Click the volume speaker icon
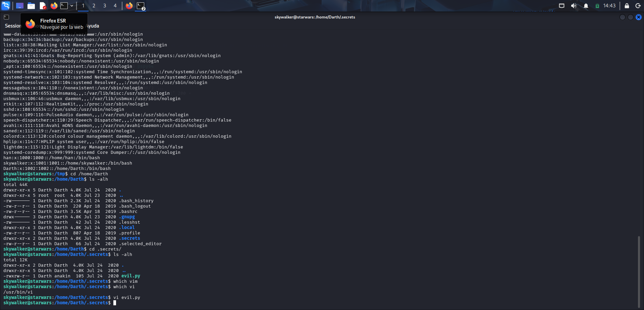Image resolution: width=644 pixels, height=310 pixels. (x=574, y=6)
